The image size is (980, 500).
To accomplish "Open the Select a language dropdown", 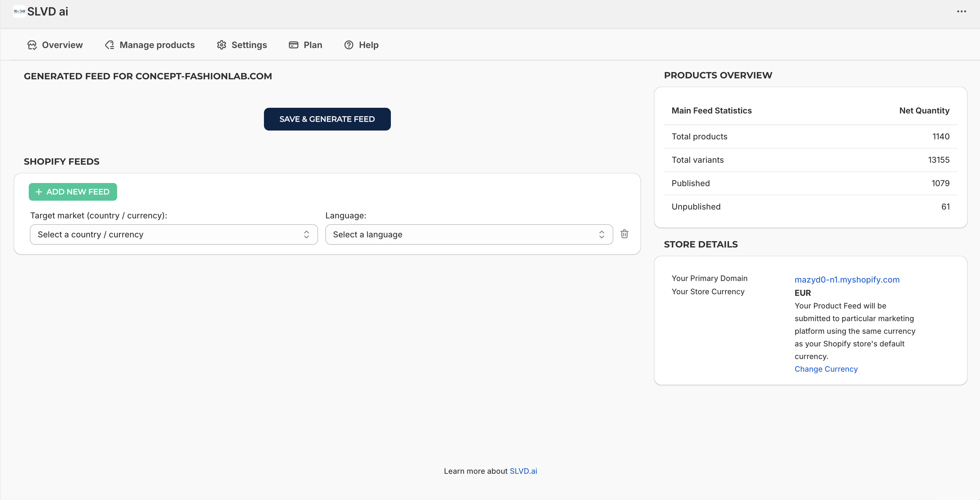I will pyautogui.click(x=469, y=234).
